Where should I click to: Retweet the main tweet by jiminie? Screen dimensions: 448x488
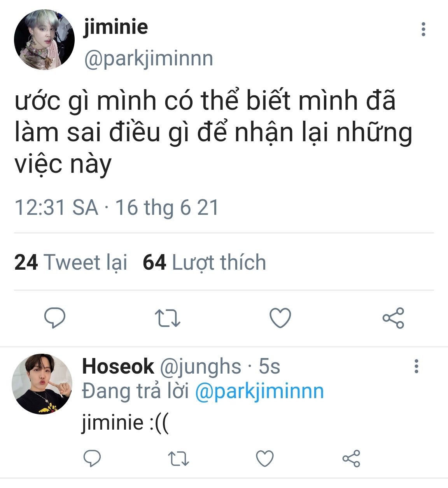pos(167,318)
